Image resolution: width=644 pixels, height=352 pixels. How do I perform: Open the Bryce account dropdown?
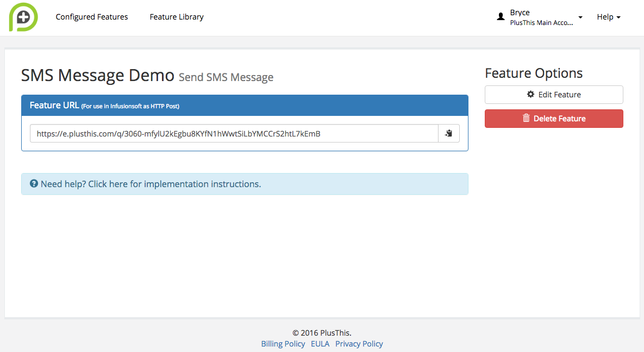[540, 17]
